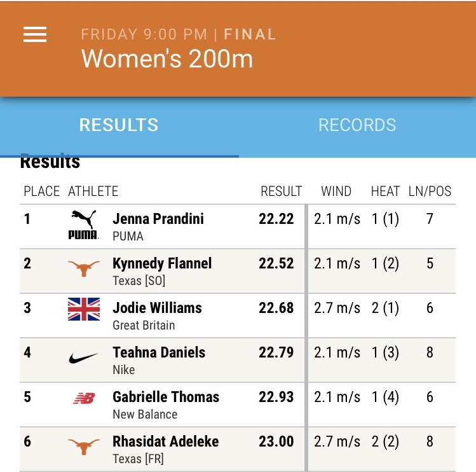Click the WIND column header
The height and width of the screenshot is (472, 476).
[336, 191]
